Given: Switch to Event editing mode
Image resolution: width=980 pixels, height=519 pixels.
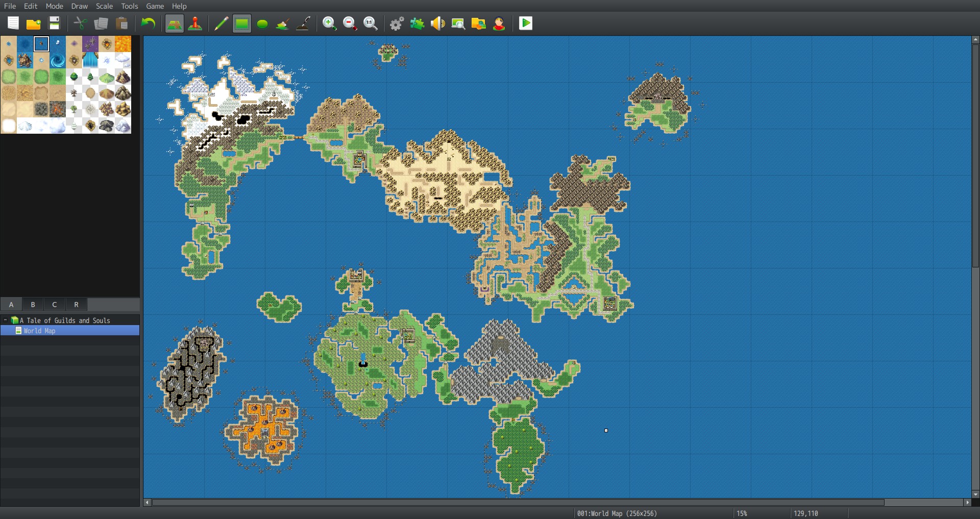Looking at the screenshot, I should tap(195, 23).
